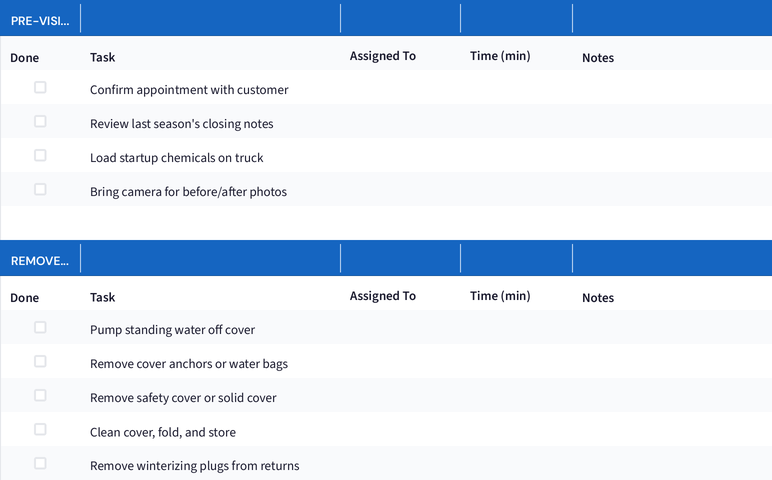Click Notes cell for Review last season's closing notes
Image resolution: width=772 pixels, height=480 pixels.
pyautogui.click(x=670, y=124)
